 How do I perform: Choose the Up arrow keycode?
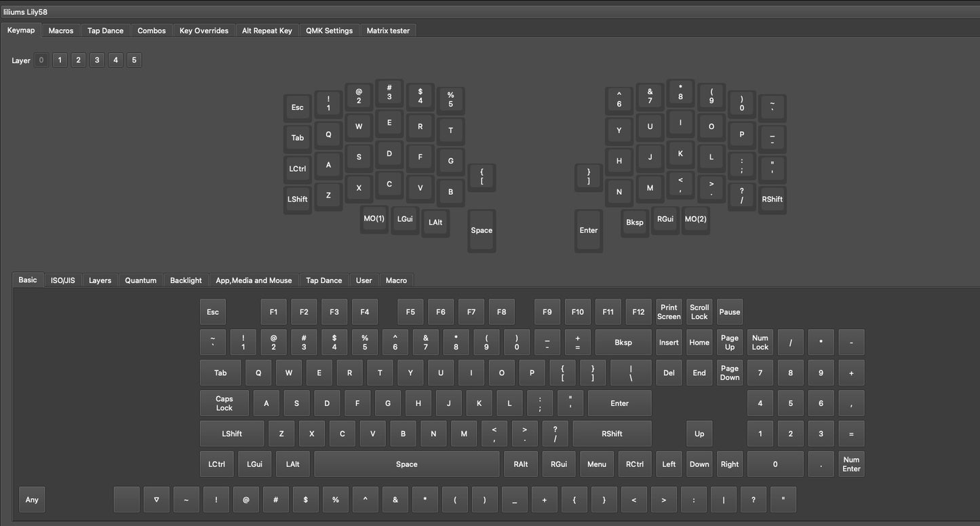[x=699, y=434]
